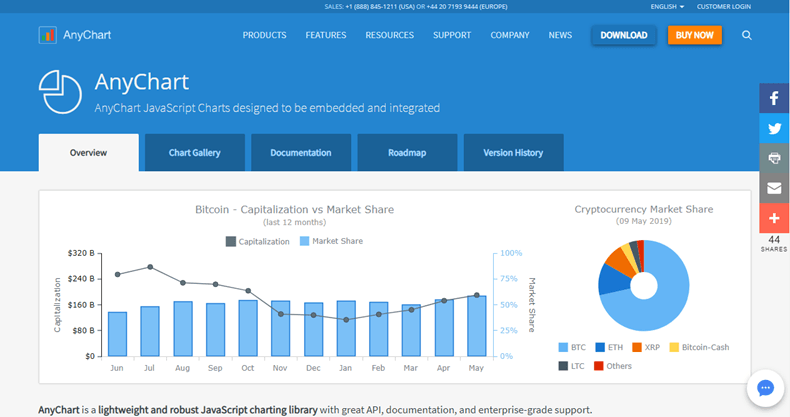The image size is (790, 417).
Task: Toggle the BTC legend item in pie chart
Action: click(x=572, y=347)
